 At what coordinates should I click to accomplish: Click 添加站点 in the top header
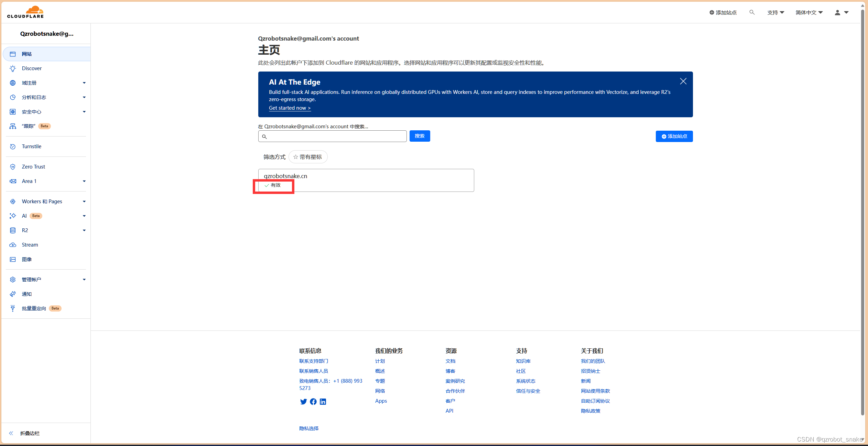723,12
